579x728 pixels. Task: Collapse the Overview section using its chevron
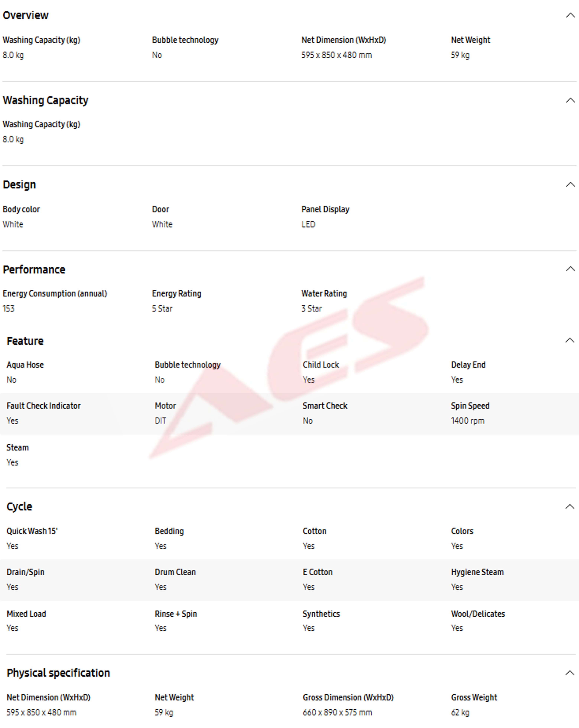pos(570,15)
